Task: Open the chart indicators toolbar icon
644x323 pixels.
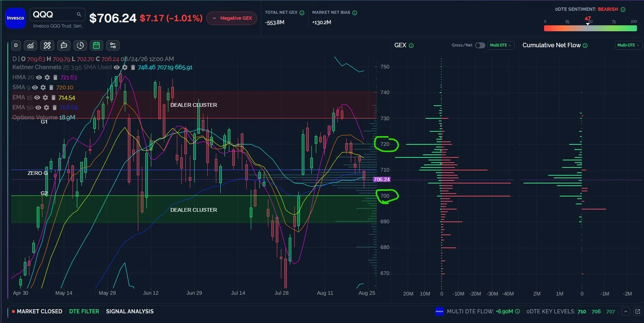Action: (30, 45)
